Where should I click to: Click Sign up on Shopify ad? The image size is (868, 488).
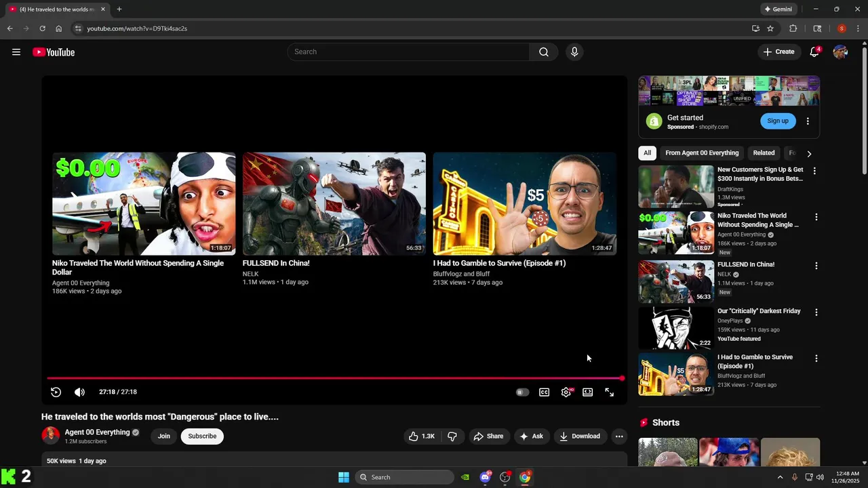click(x=778, y=121)
